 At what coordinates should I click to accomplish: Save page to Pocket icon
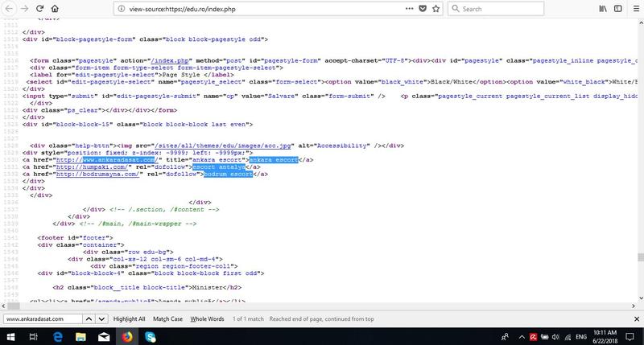coord(419,9)
